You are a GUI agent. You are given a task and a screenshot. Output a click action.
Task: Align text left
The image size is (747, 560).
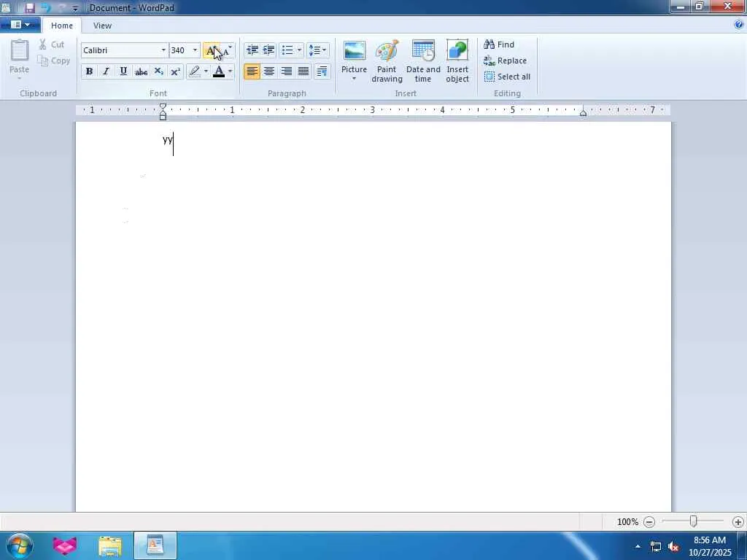[252, 71]
